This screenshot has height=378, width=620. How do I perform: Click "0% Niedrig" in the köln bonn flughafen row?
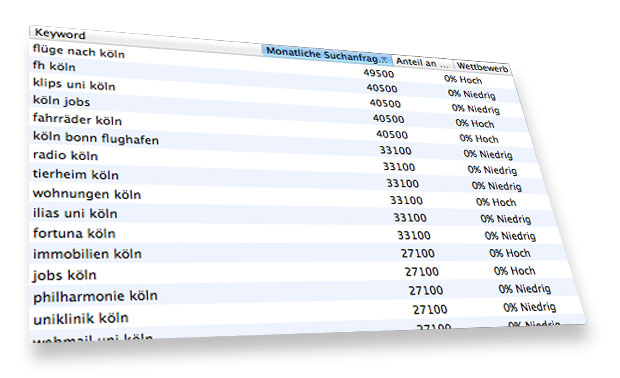[488, 154]
